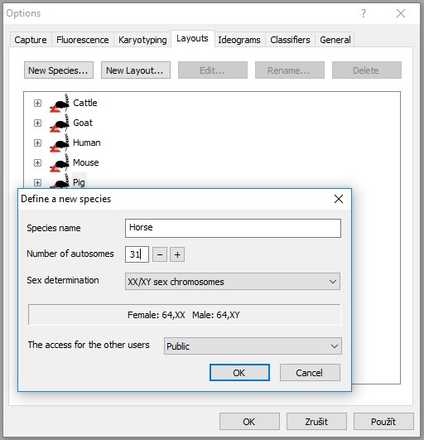The image size is (424, 440).
Task: Open the Sex determination dropdown
Action: point(233,282)
